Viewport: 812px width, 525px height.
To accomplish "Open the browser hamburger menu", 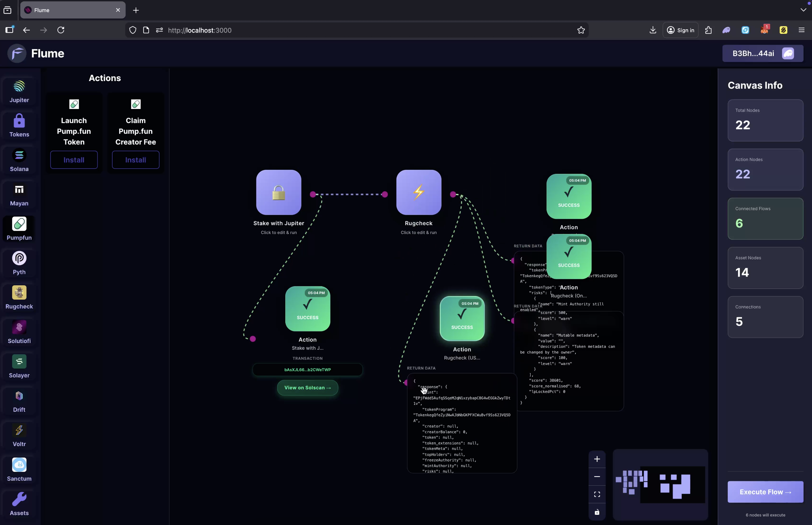I will tap(801, 30).
